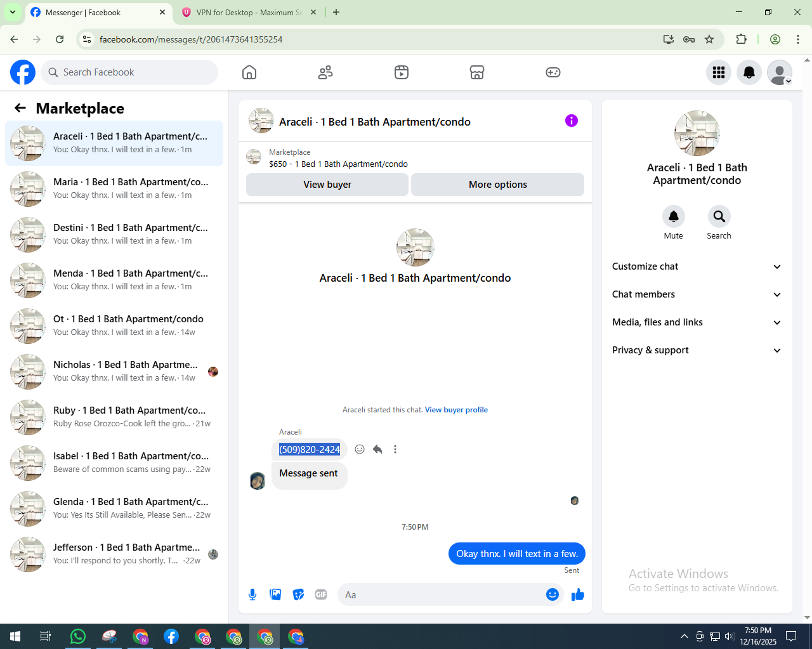The height and width of the screenshot is (649, 812).
Task: Open the Video (Reels) icon
Action: coord(402,72)
